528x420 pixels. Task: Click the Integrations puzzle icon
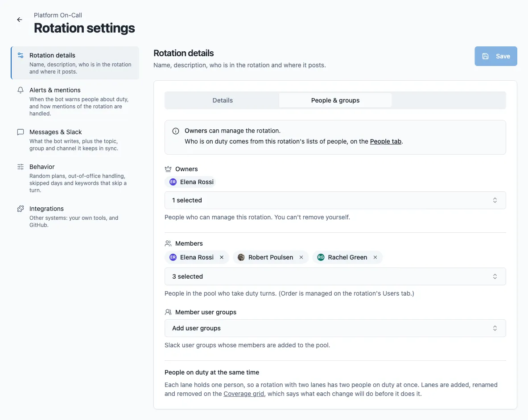21,209
